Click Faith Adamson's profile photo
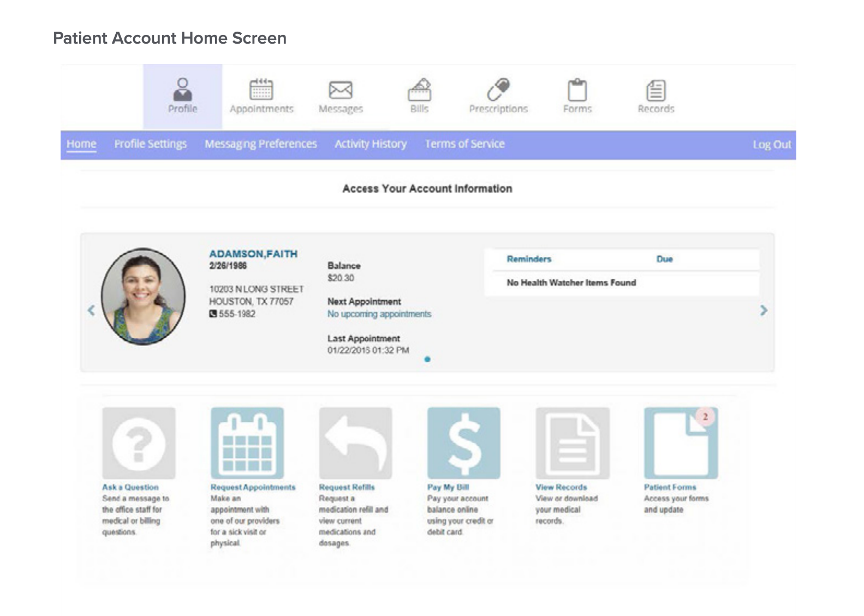 [x=143, y=296]
